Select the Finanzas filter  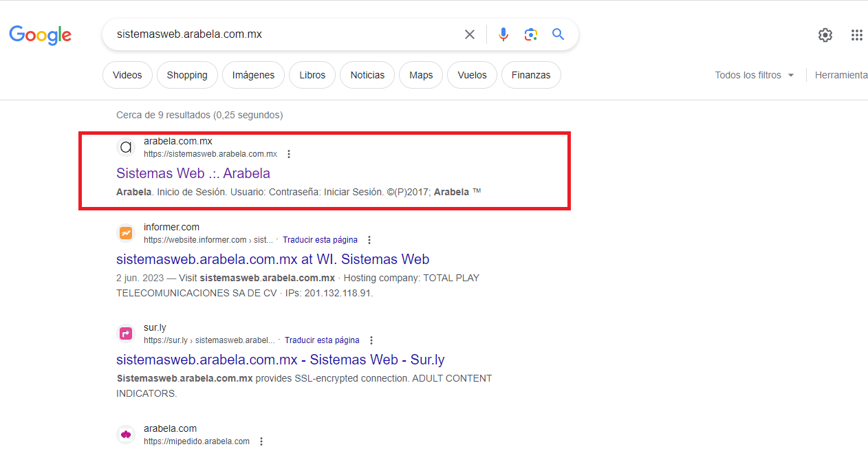tap(531, 75)
